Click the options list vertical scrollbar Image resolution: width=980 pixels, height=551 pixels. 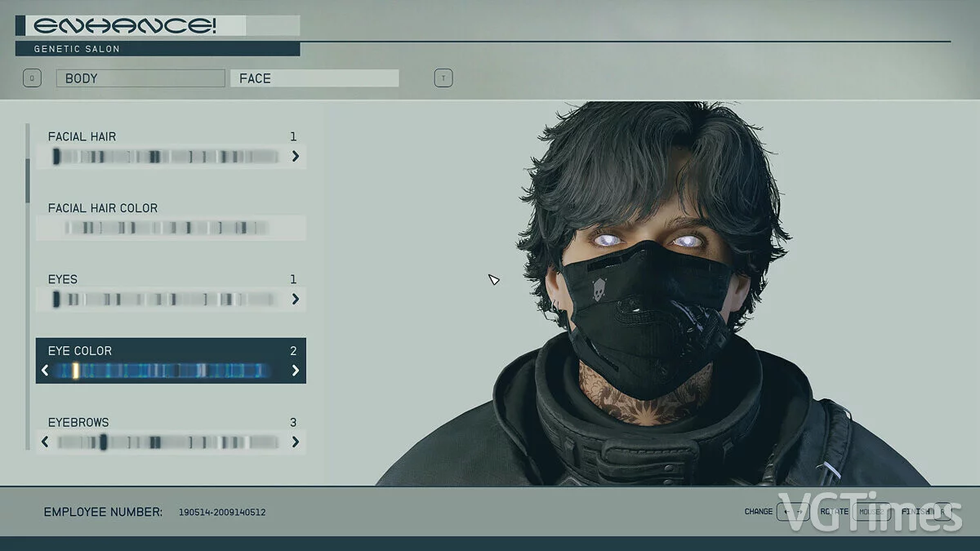pyautogui.click(x=28, y=181)
